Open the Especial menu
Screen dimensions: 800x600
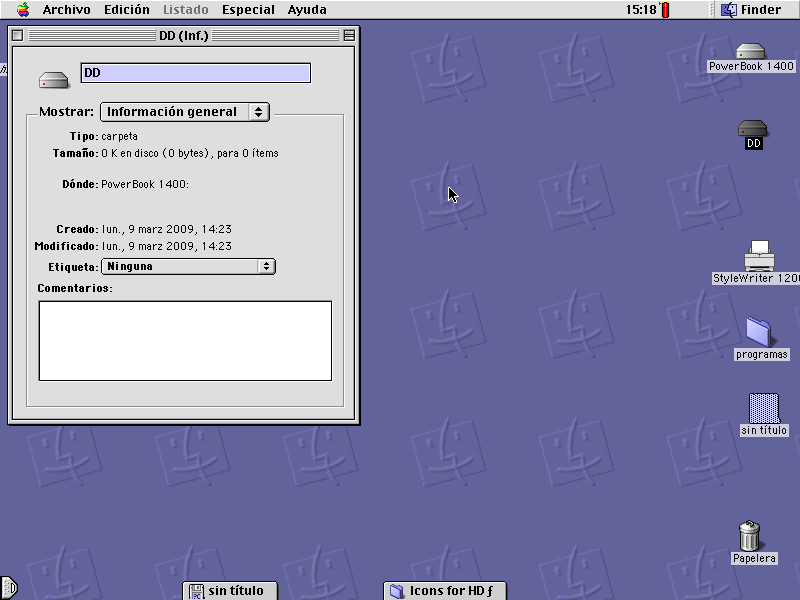pyautogui.click(x=248, y=10)
